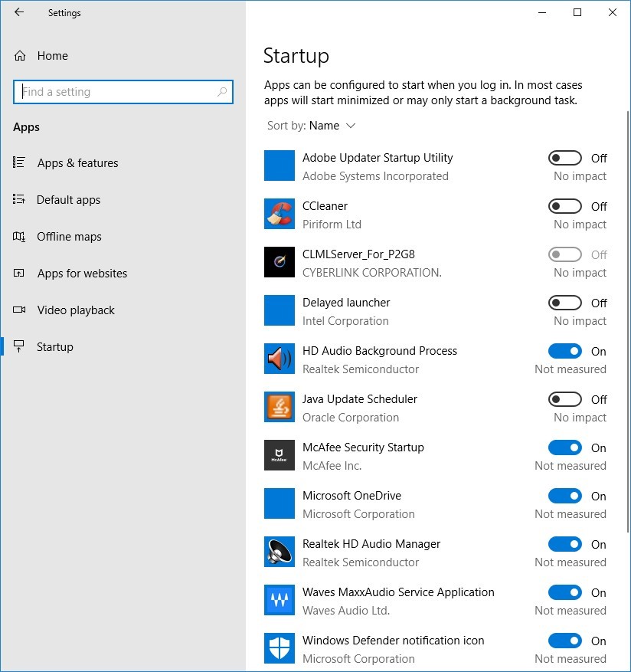
Task: Click the Microsoft OneDrive app icon
Action: (280, 503)
